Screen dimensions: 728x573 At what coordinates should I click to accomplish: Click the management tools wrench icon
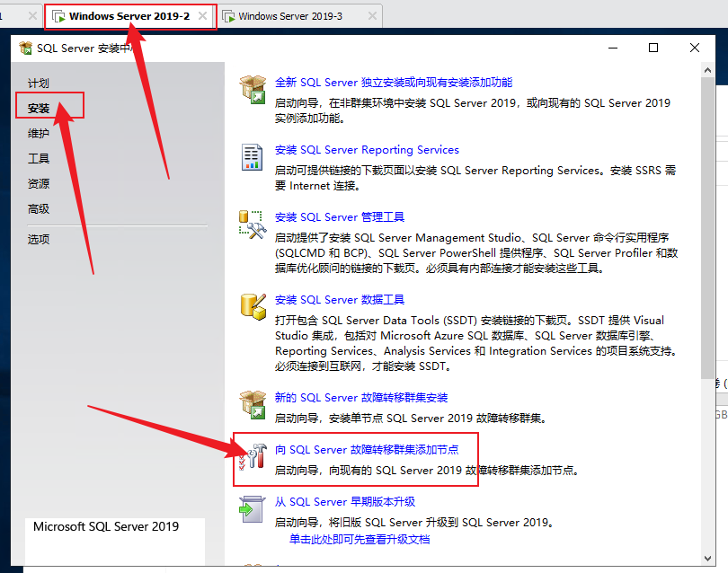coord(253,225)
